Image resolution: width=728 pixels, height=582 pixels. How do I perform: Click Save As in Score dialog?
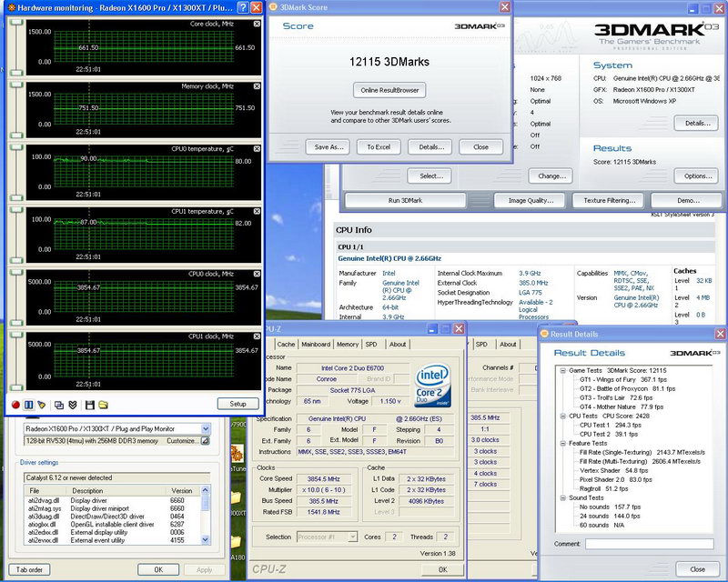coord(329,147)
